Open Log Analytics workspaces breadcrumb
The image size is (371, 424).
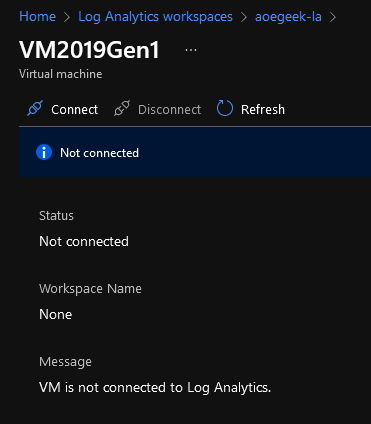(155, 17)
